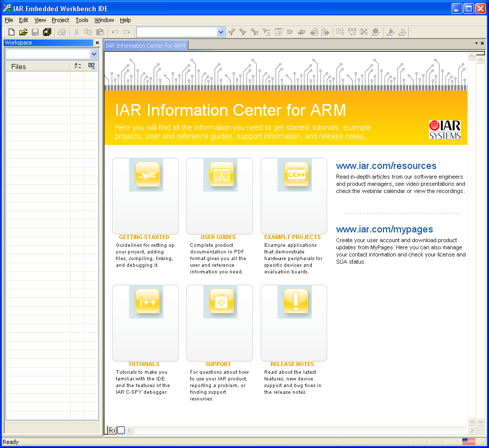Viewport: 489px width, 448px height.
Task: Open the Window menu
Action: pos(104,20)
